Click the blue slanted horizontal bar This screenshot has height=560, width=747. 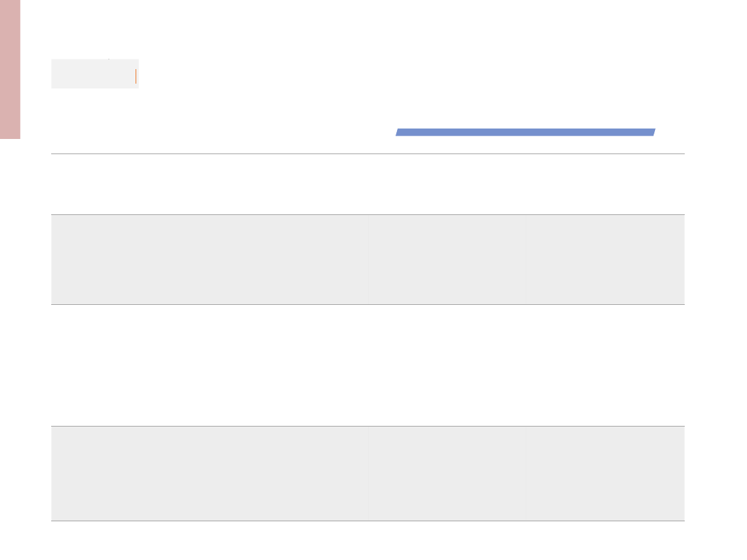click(526, 132)
